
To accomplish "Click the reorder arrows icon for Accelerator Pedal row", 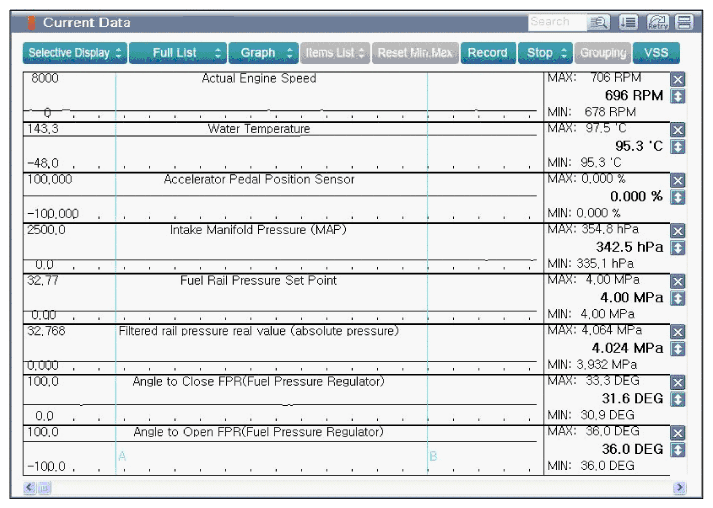I will [678, 197].
